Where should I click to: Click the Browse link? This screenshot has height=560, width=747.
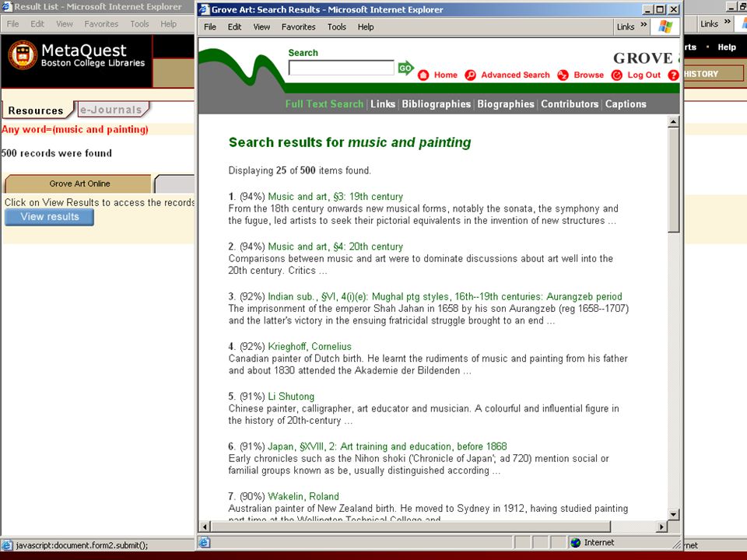pyautogui.click(x=589, y=75)
